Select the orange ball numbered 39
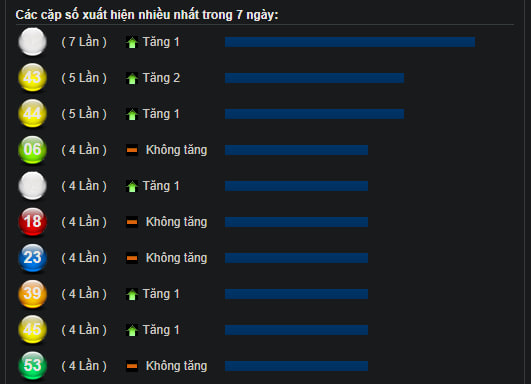531x384 pixels. coord(33,294)
